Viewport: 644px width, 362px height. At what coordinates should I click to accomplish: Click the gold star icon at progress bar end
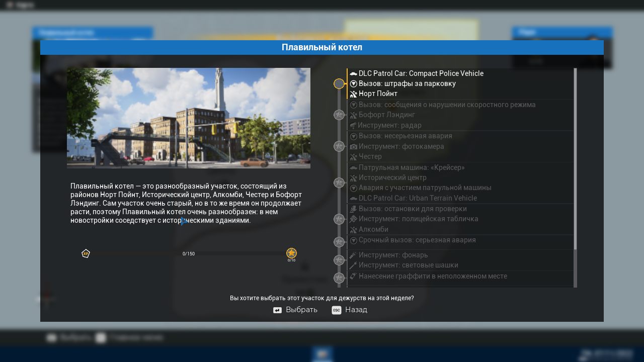tap(291, 253)
